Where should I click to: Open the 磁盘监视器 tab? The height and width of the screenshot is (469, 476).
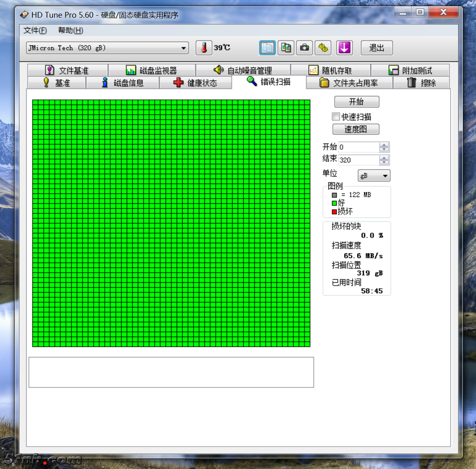pos(151,70)
